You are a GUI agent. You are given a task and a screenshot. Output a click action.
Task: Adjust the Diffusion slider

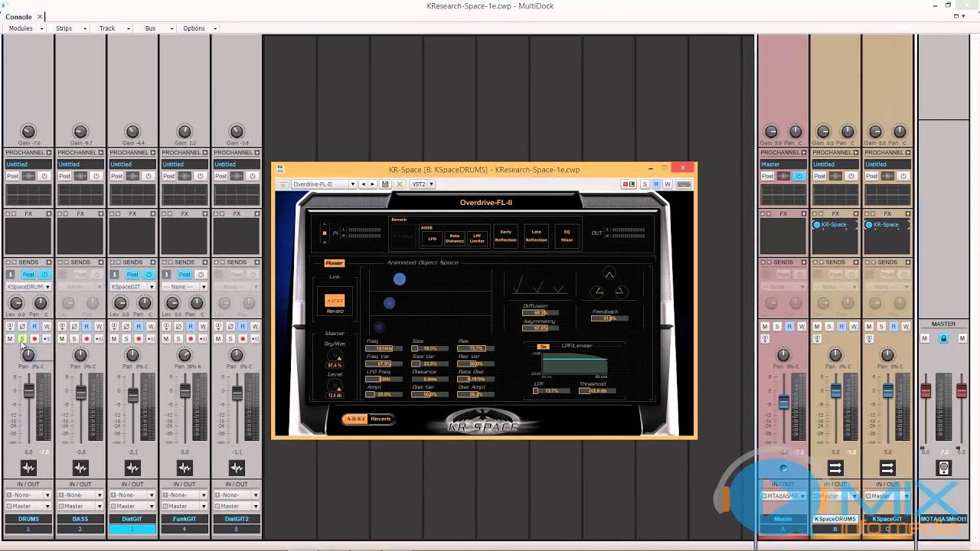pos(541,313)
